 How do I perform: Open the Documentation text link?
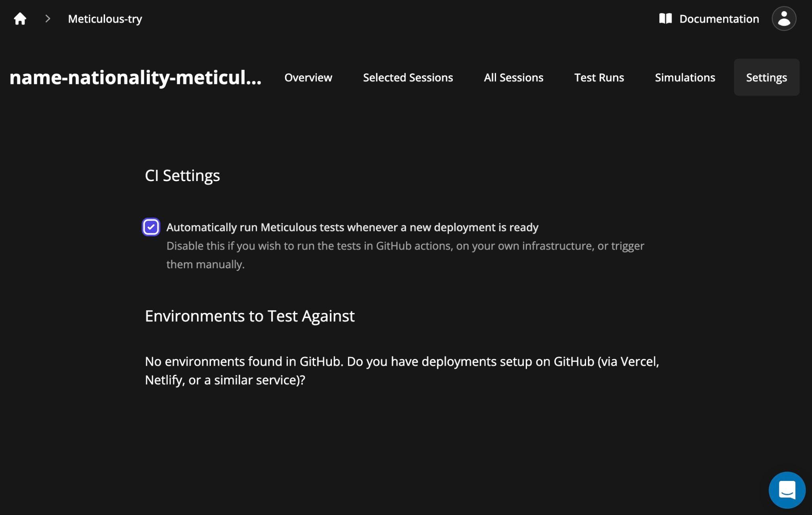(719, 19)
